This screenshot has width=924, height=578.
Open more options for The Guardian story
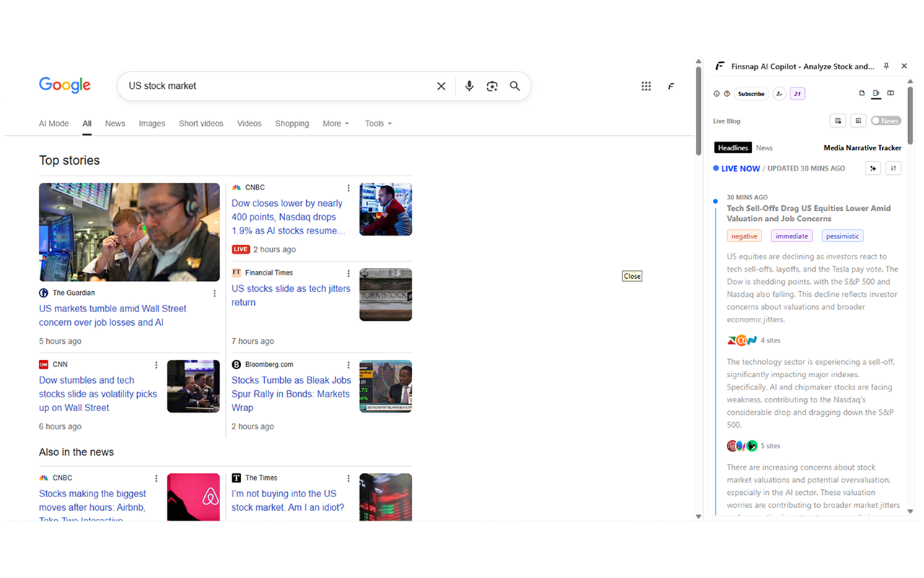214,293
